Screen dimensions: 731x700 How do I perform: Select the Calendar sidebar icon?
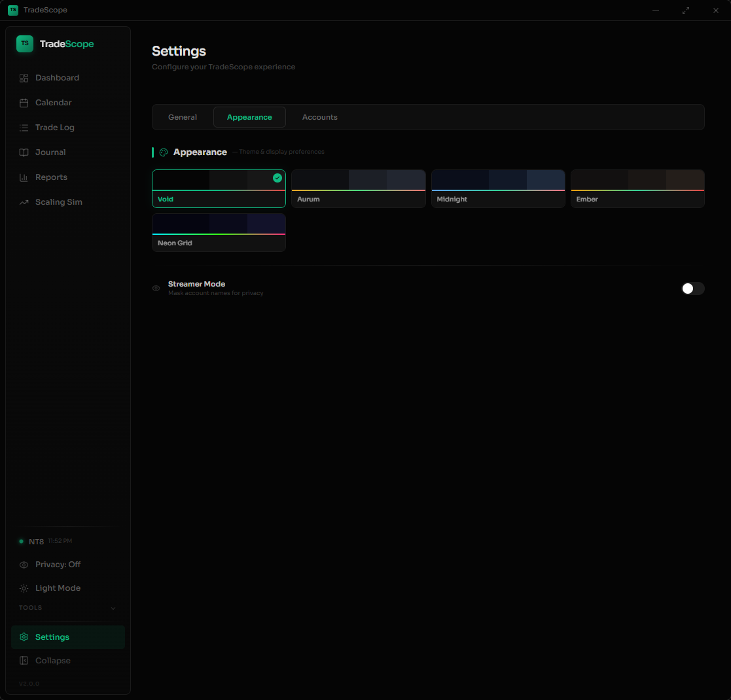[24, 102]
